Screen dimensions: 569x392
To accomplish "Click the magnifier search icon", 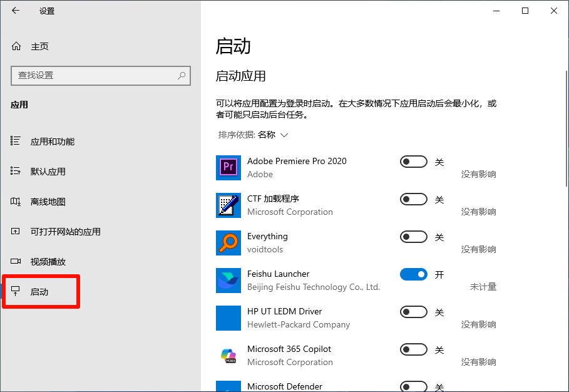I will coord(182,76).
